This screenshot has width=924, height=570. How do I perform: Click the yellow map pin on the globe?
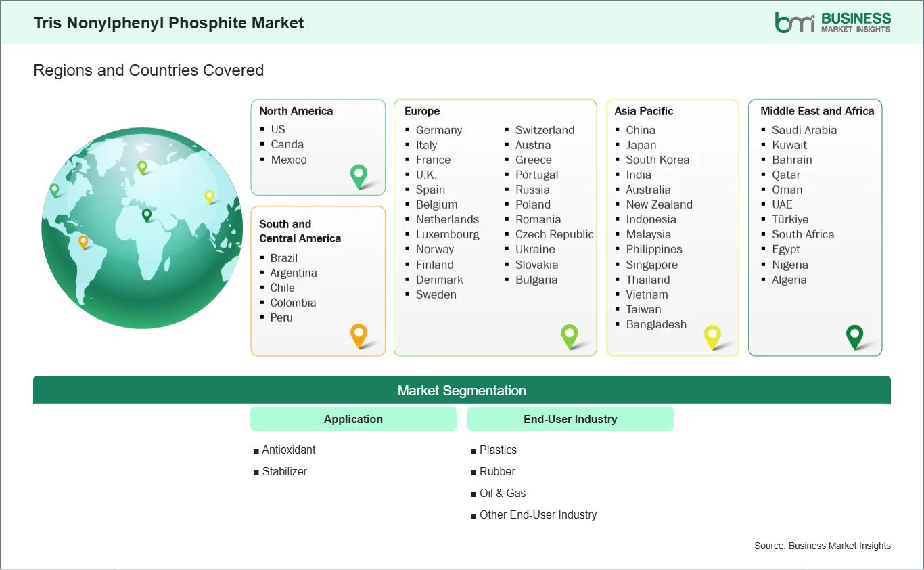(x=210, y=197)
